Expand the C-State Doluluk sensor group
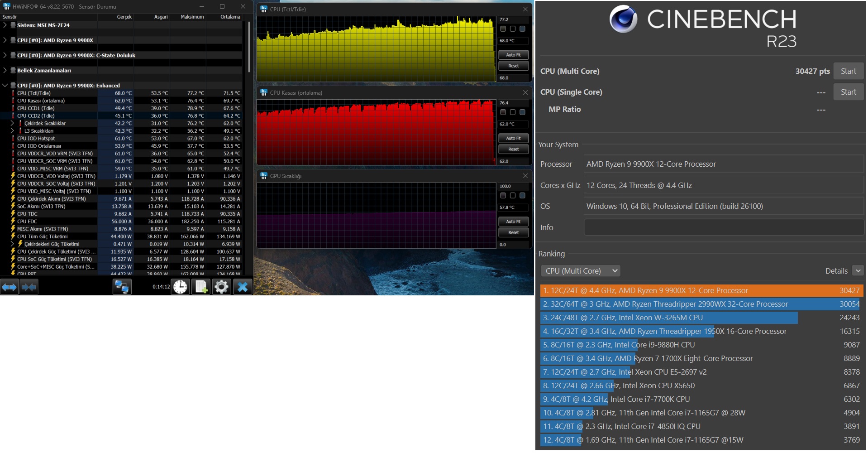This screenshot has width=868, height=453. (5, 55)
